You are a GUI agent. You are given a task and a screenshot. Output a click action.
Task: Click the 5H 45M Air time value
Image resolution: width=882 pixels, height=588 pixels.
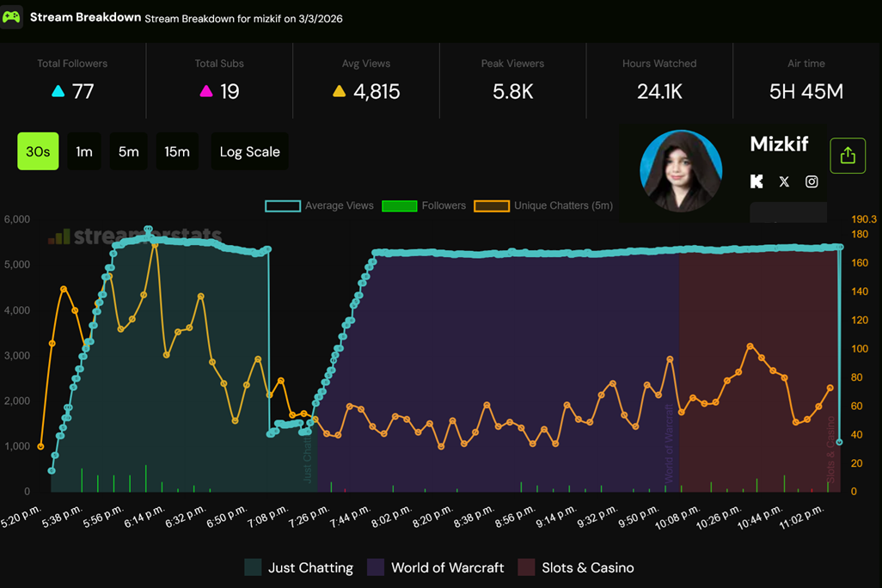pyautogui.click(x=806, y=91)
